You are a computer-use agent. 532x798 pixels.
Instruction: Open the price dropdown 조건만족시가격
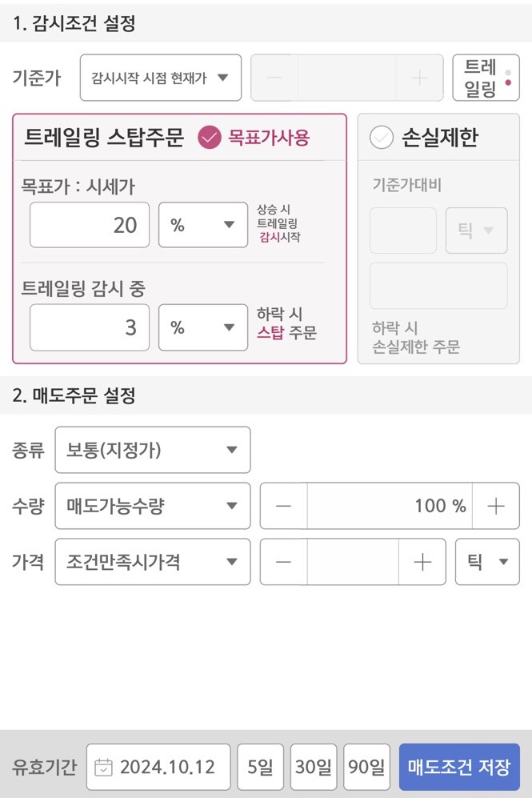tap(152, 562)
